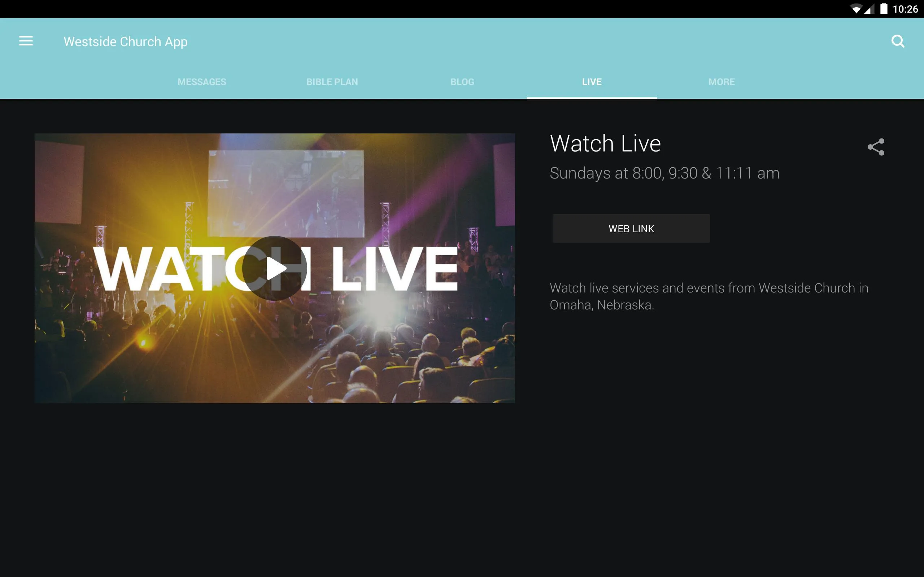This screenshot has height=577, width=924.
Task: Open the BLOG navigation tab
Action: (462, 82)
